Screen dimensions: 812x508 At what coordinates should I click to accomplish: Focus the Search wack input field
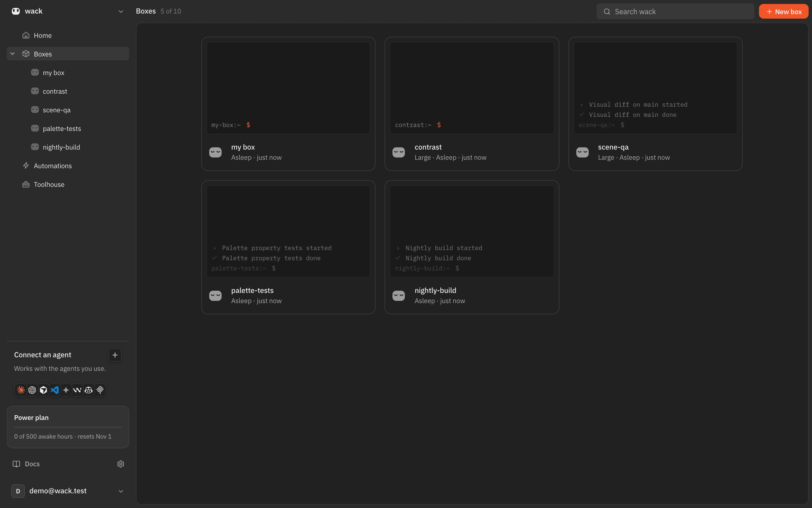tap(675, 11)
